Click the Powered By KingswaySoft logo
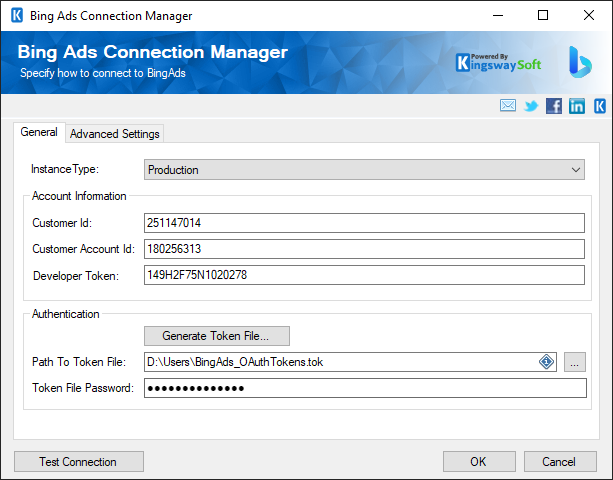The height and width of the screenshot is (480, 613). coord(498,63)
